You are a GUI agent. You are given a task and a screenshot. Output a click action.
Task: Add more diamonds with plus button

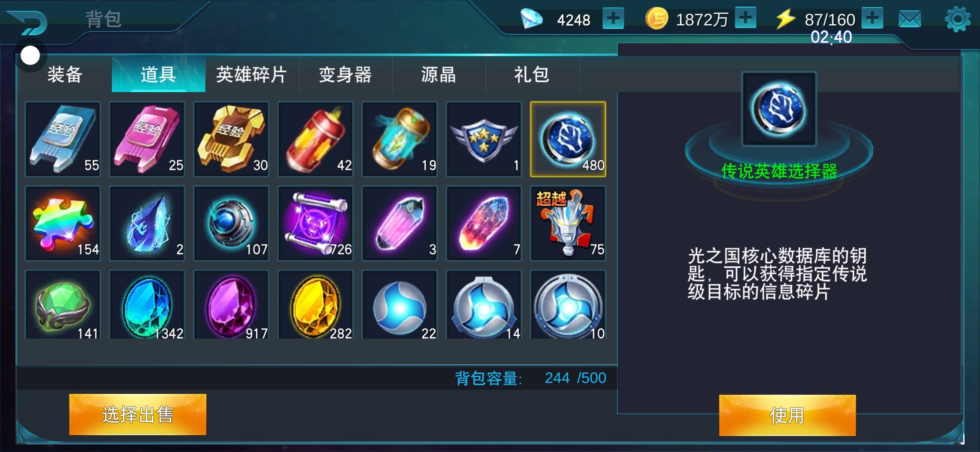tap(613, 18)
